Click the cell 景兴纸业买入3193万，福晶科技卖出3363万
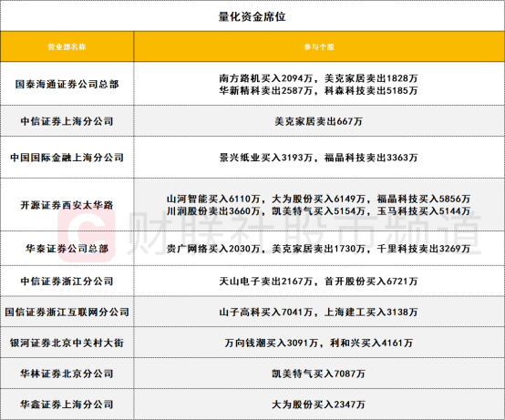This screenshot has height=420, width=505. click(318, 158)
